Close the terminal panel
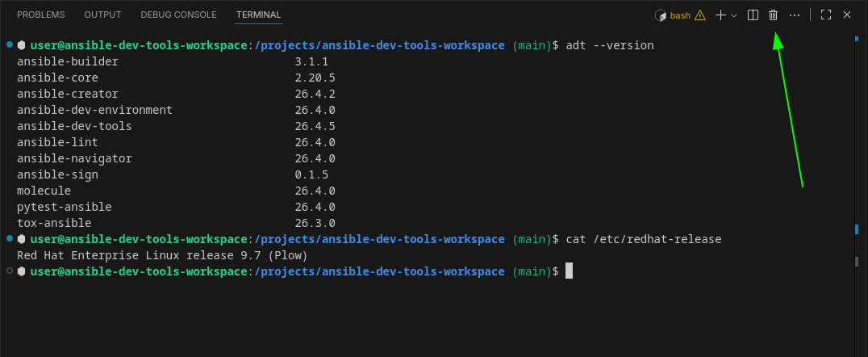The image size is (868, 357). click(x=847, y=15)
